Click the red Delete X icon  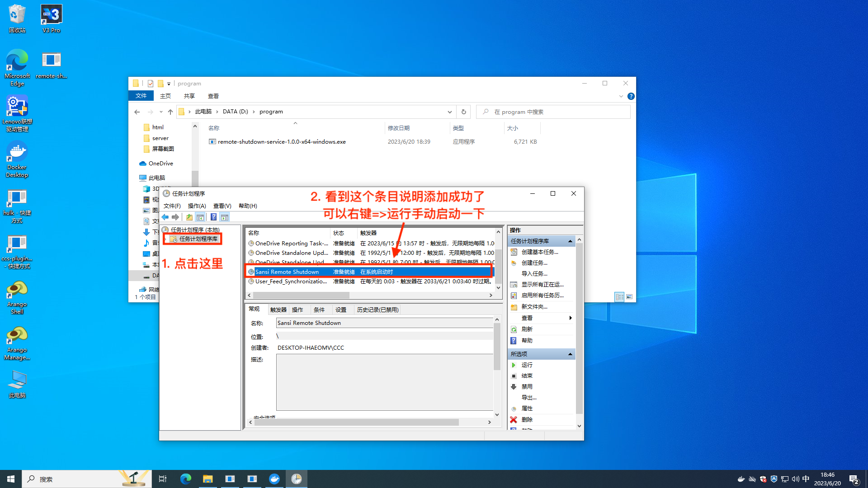(514, 420)
